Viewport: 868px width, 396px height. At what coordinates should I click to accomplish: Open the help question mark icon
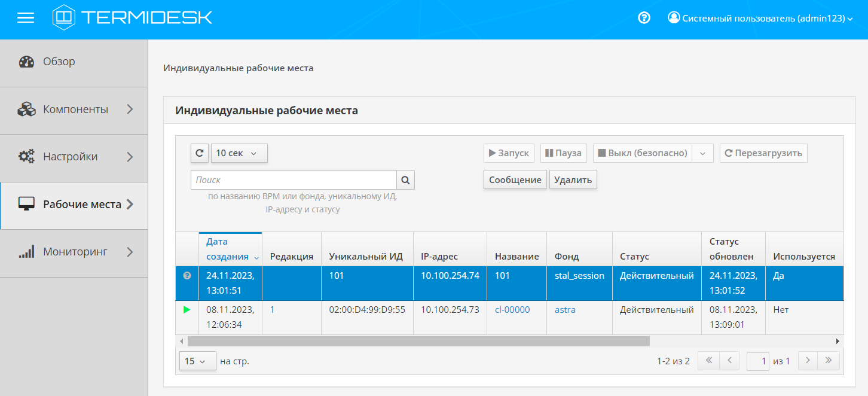644,18
